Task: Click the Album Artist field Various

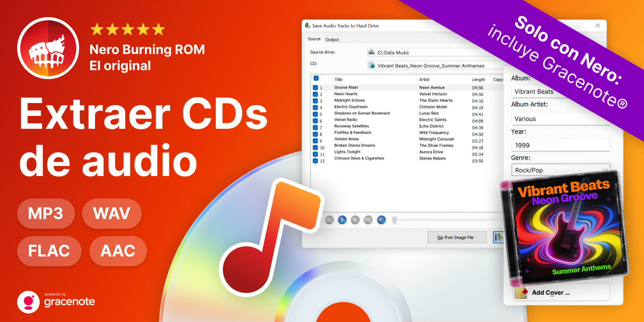Action: pos(560,119)
